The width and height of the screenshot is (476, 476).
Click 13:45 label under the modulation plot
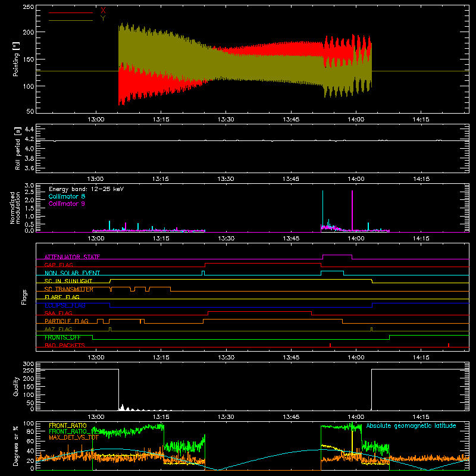(291, 239)
